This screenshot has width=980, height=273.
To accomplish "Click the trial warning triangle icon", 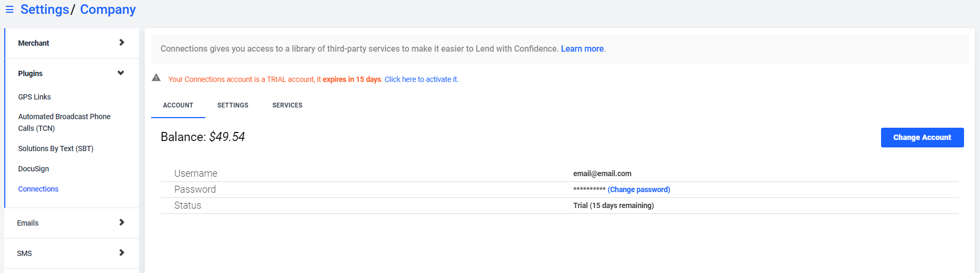I will coord(156,78).
